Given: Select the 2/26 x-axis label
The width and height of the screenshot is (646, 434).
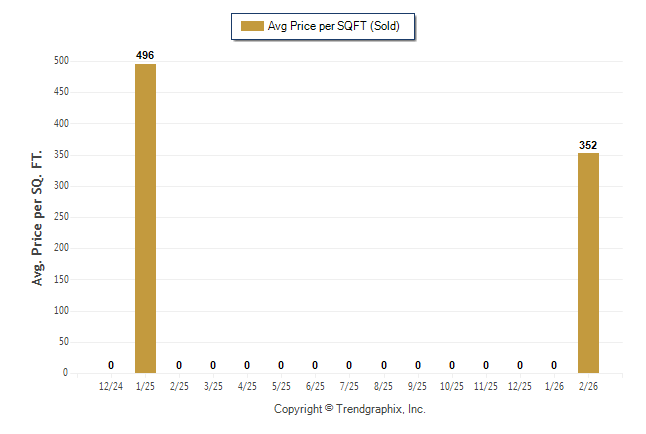Looking at the screenshot, I should [588, 385].
